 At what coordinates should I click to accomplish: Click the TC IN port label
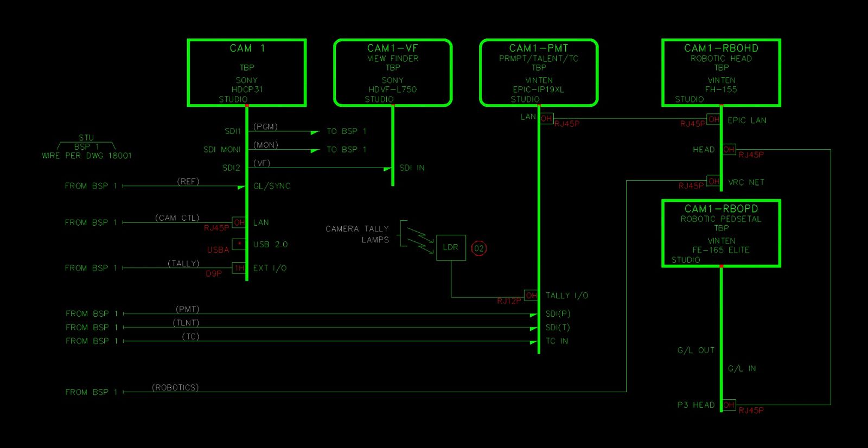(x=557, y=341)
